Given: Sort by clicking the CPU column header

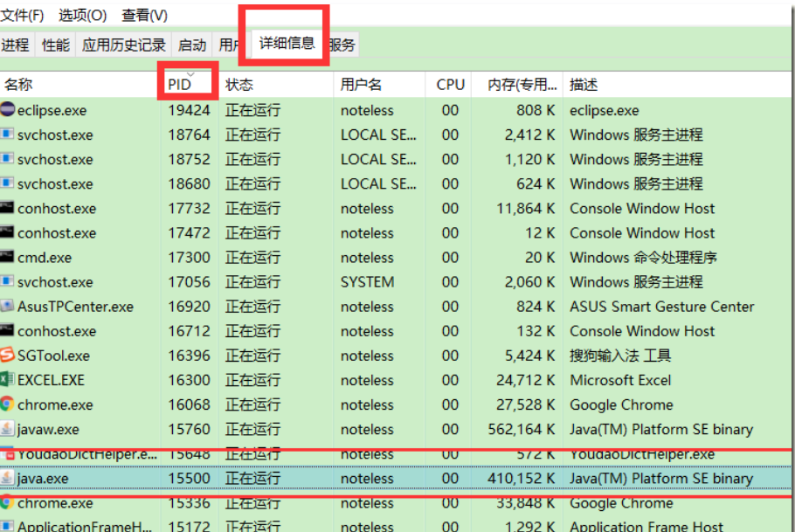Looking at the screenshot, I should coord(449,83).
